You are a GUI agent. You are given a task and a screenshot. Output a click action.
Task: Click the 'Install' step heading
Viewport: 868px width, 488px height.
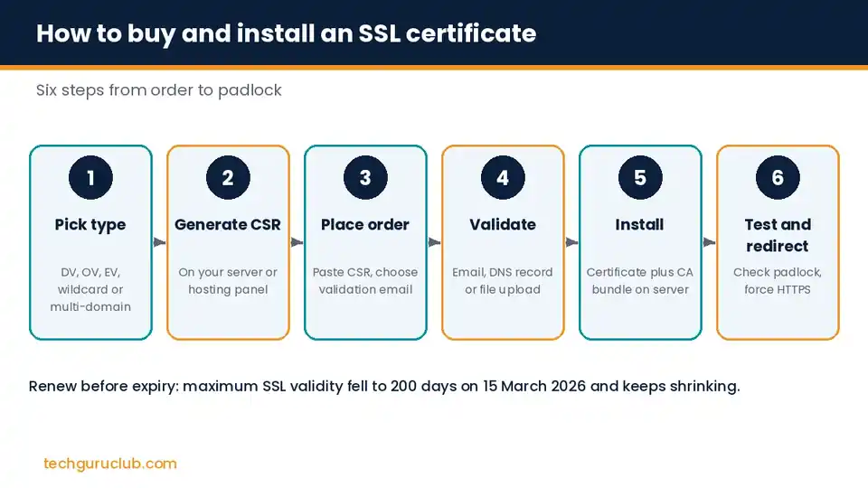[639, 225]
